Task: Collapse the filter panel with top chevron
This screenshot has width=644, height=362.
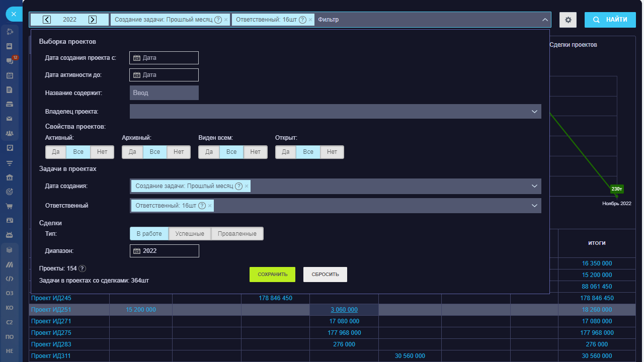Action: [x=545, y=20]
